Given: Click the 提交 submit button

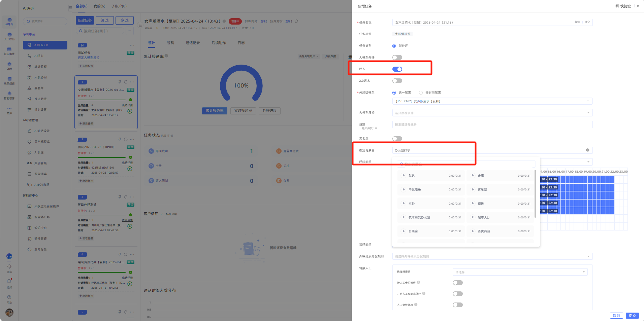Looking at the screenshot, I should point(632,316).
